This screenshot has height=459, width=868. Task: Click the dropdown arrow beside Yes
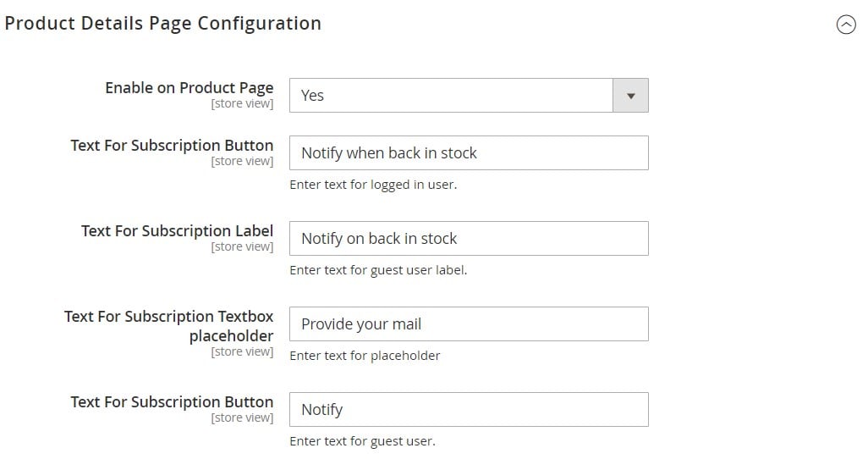[630, 96]
